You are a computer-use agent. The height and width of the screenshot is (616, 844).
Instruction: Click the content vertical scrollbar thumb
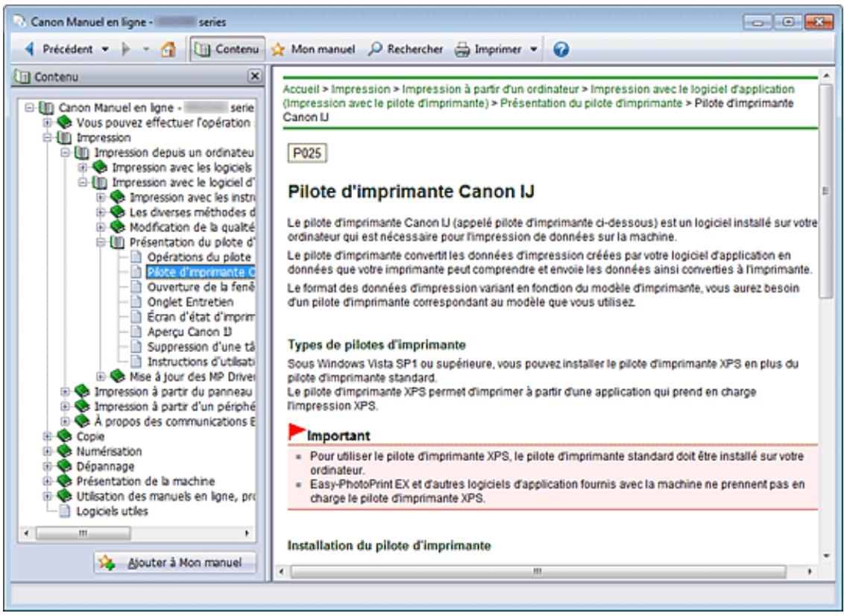(x=826, y=190)
